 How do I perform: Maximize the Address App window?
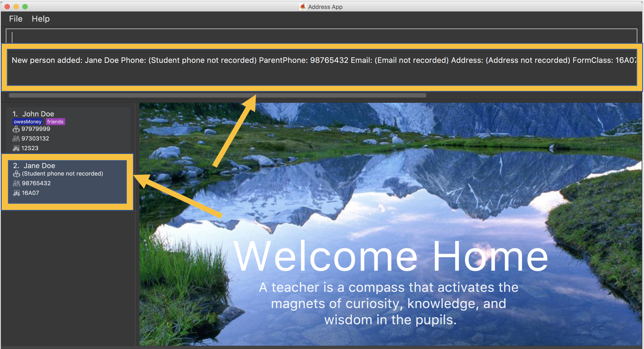(x=25, y=7)
